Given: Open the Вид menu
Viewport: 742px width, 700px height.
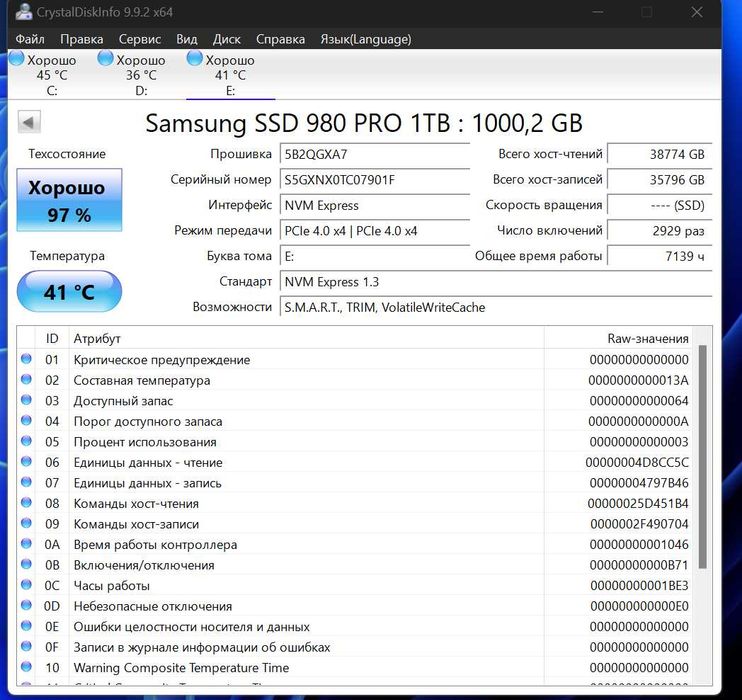Looking at the screenshot, I should coord(186,39).
